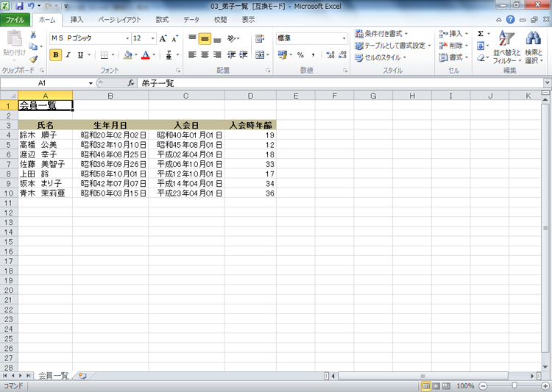This screenshot has height=392, width=552.
Task: Click the increase decimal icon
Action: pyautogui.click(x=330, y=55)
